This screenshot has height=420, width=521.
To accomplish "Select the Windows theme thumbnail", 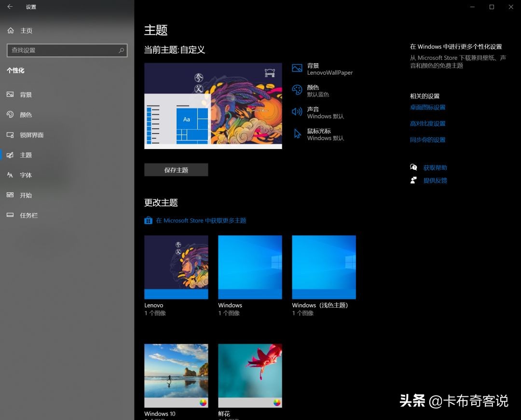I will [250, 267].
